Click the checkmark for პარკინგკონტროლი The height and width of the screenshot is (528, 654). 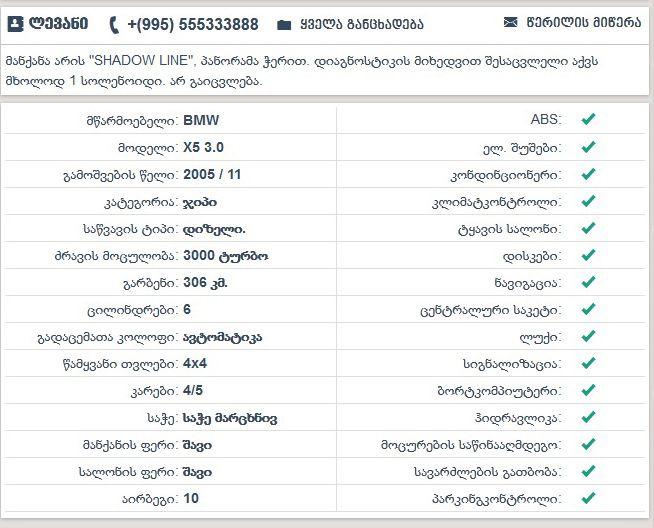pos(589,497)
